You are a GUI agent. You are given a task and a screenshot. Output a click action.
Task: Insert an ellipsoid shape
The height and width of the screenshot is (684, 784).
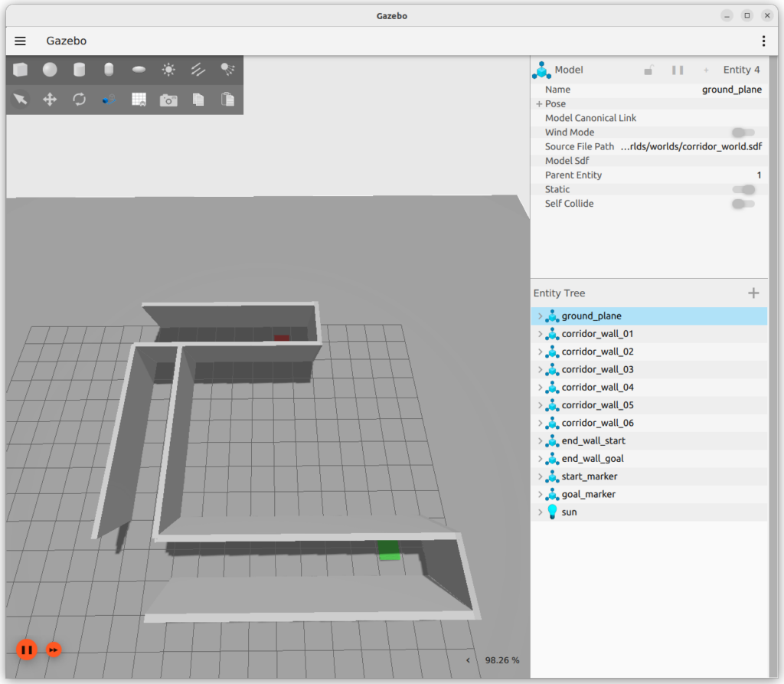pyautogui.click(x=139, y=70)
